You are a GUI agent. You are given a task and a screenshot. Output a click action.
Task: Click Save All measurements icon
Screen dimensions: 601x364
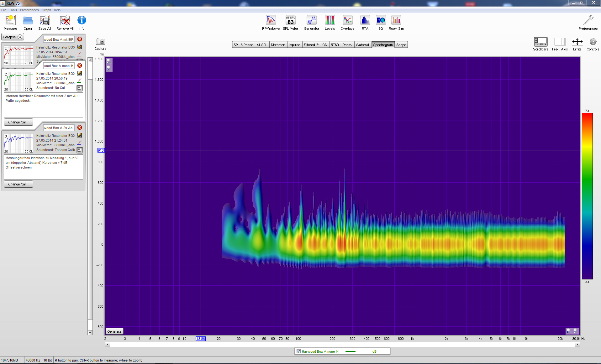click(x=45, y=23)
